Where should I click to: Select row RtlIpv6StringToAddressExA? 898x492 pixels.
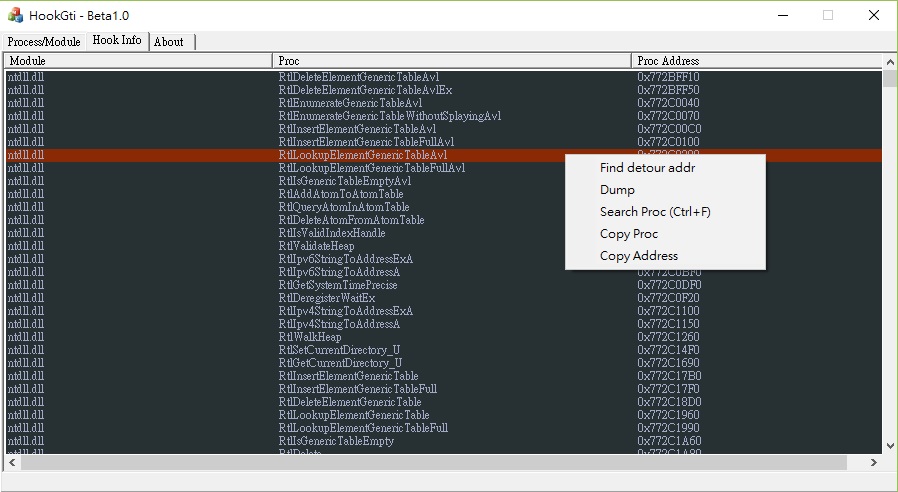click(x=444, y=259)
